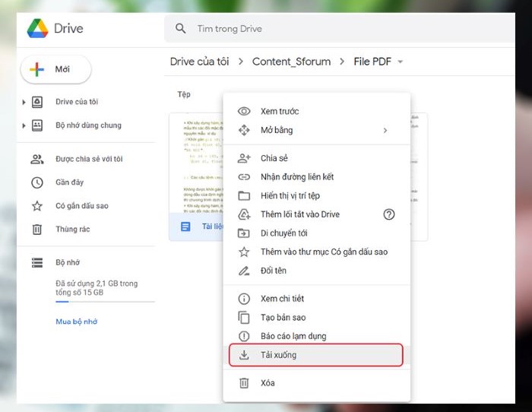Click the 'Nhận đường liên kết' link icon
532x412 pixels.
point(244,177)
